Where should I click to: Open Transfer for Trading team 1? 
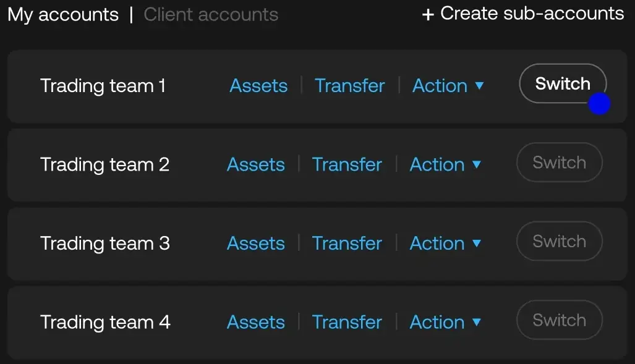(349, 86)
